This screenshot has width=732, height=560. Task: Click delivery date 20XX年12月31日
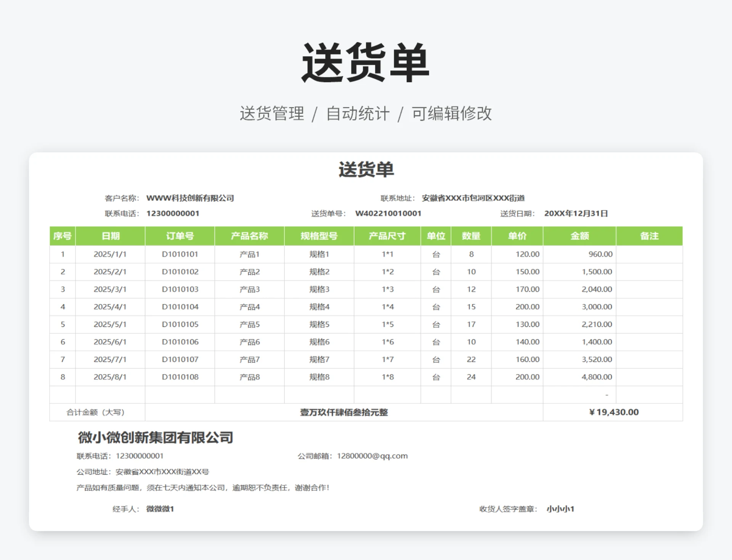pyautogui.click(x=576, y=213)
